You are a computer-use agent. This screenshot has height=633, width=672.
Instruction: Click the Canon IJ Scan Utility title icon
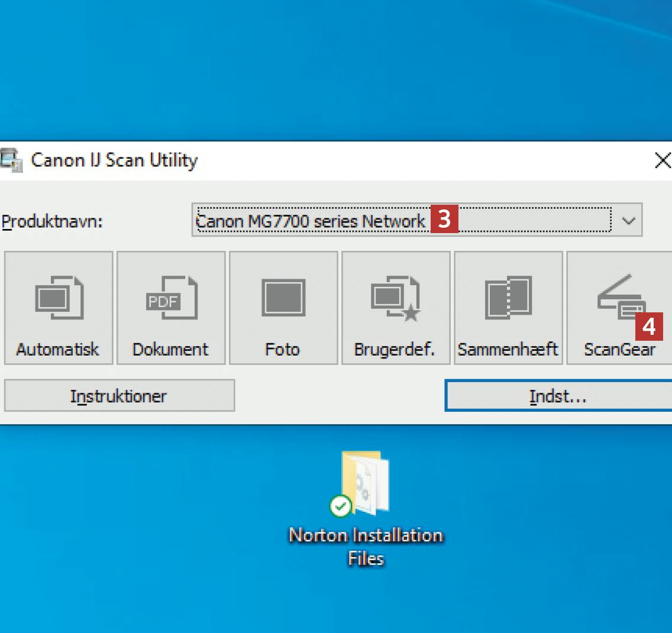(x=11, y=160)
